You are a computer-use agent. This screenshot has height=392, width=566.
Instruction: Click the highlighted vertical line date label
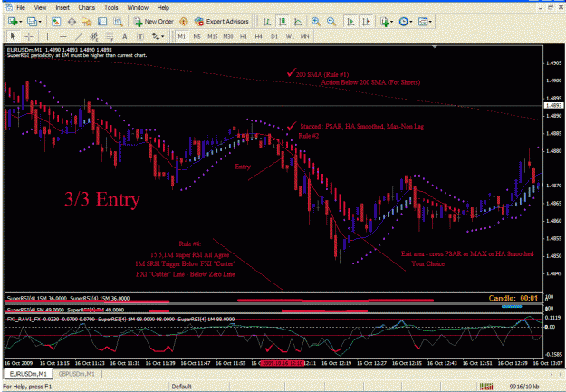click(283, 363)
